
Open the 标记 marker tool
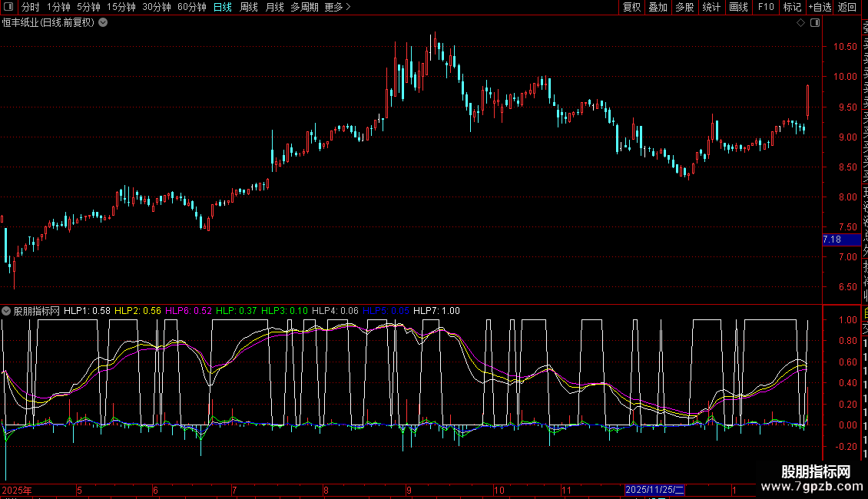click(x=792, y=8)
